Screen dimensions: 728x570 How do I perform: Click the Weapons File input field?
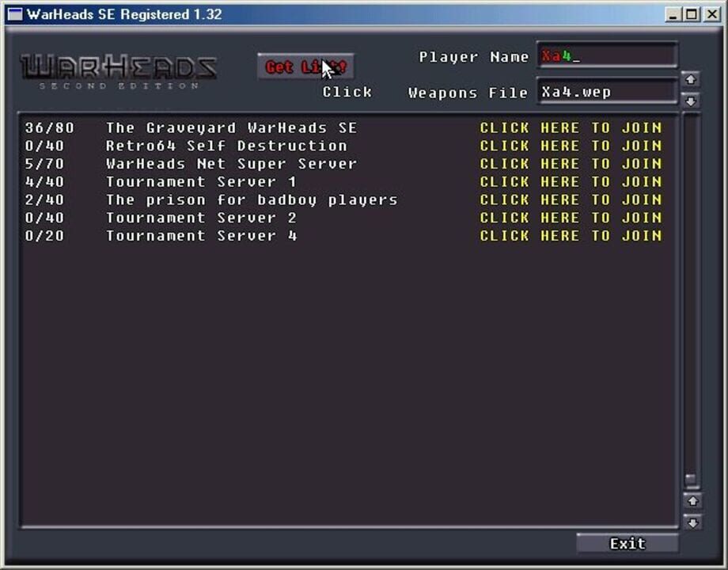coord(605,91)
